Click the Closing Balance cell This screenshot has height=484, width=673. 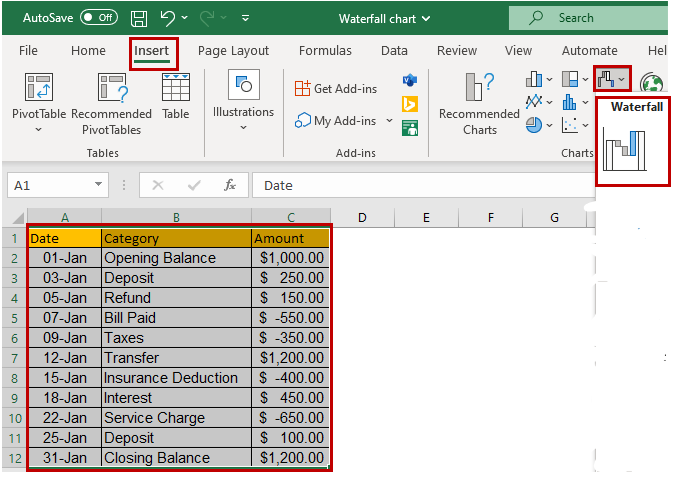click(176, 458)
